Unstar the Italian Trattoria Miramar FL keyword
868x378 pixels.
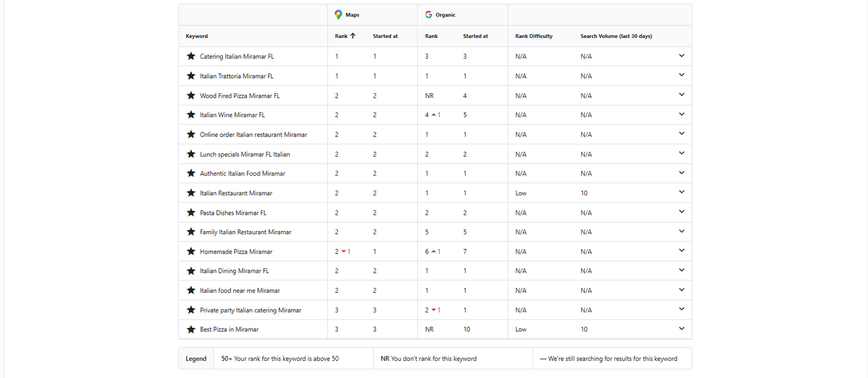click(191, 76)
